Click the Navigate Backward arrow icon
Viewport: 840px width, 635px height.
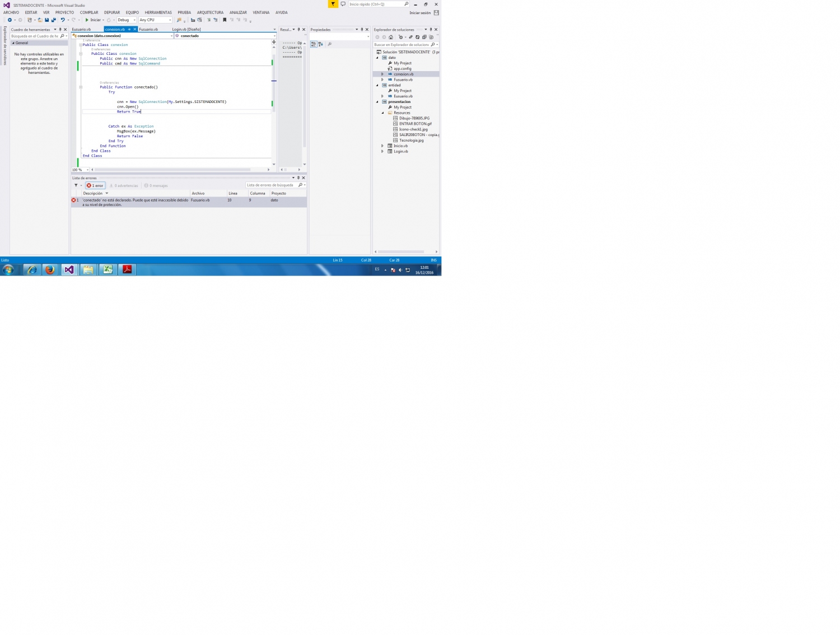10,20
